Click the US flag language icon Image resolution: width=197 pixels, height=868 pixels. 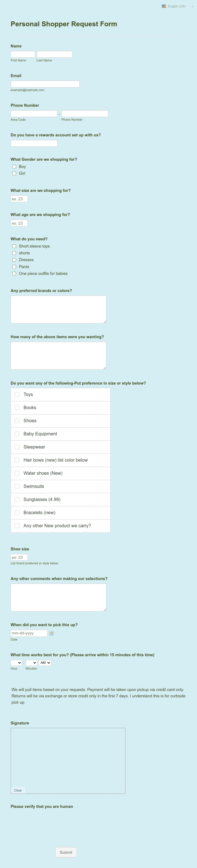click(164, 6)
